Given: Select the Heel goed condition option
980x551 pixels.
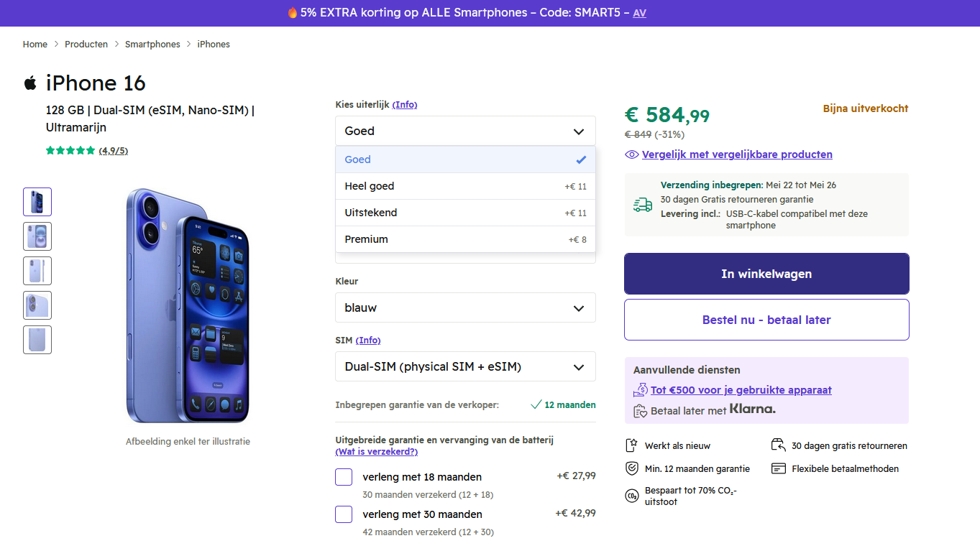Looking at the screenshot, I should (465, 186).
